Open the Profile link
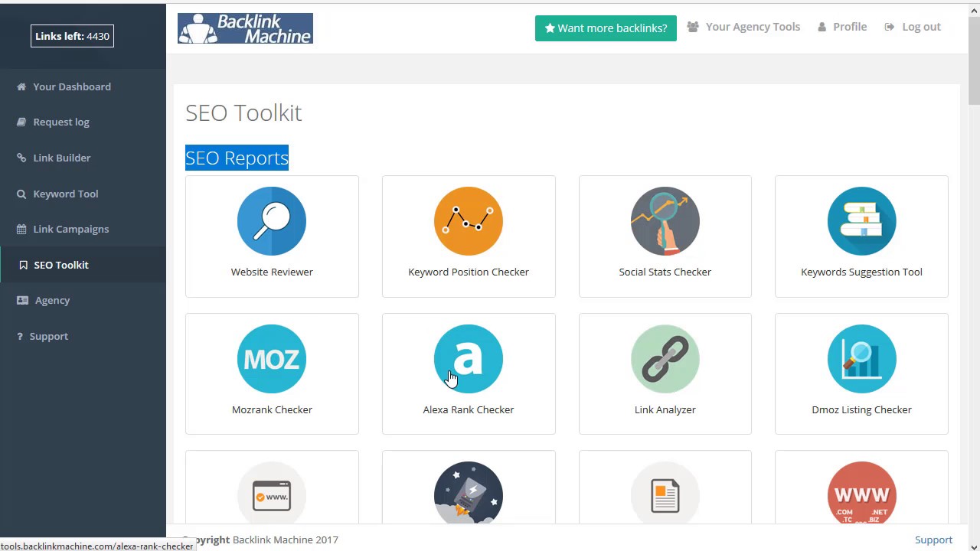This screenshot has width=980, height=551. click(850, 27)
